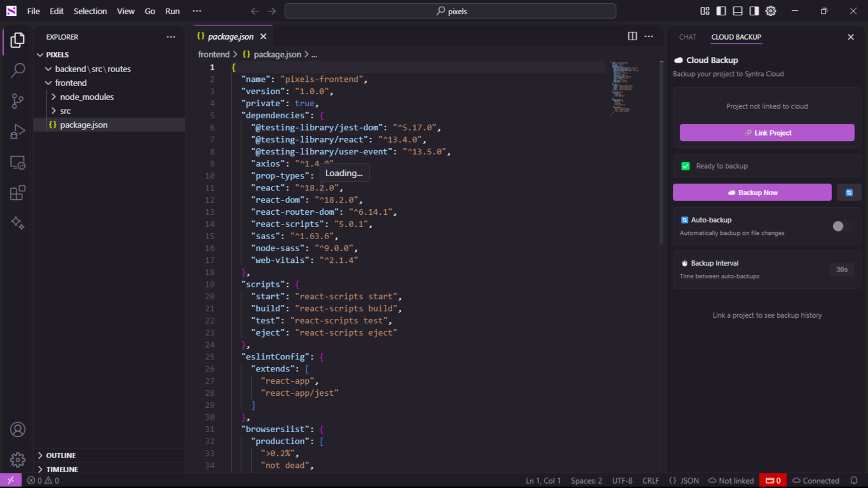
Task: Split the editor to the right
Action: [x=632, y=36]
